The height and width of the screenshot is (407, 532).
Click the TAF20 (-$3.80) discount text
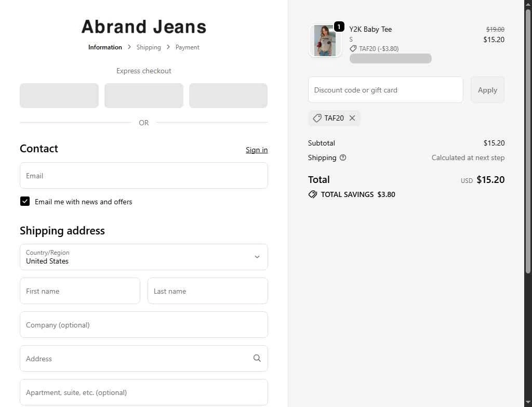tap(379, 48)
